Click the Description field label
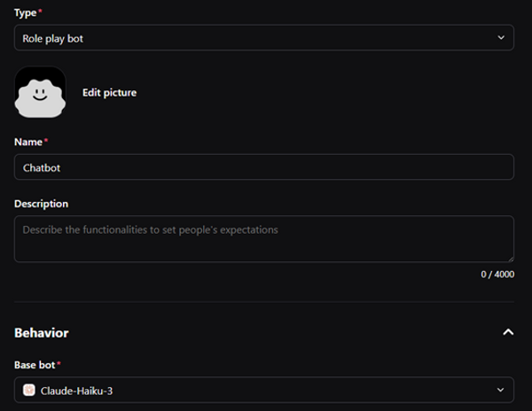The height and width of the screenshot is (411, 532). pyautogui.click(x=42, y=204)
